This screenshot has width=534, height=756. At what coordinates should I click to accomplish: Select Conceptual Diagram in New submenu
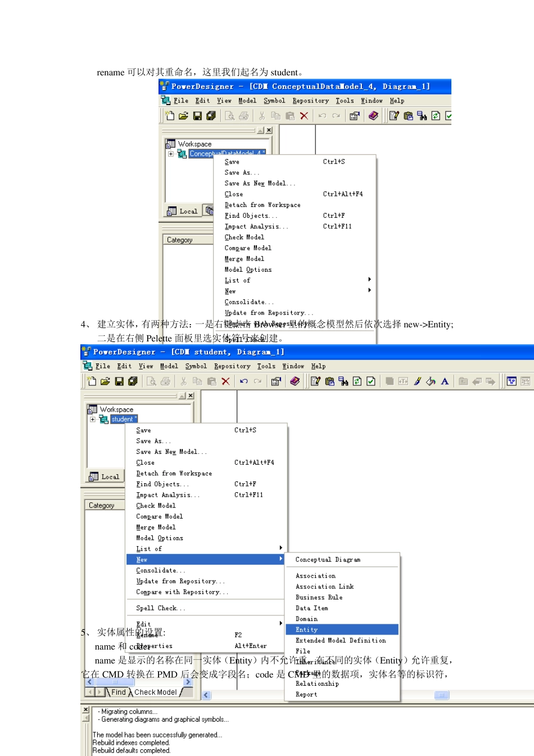tap(342, 560)
